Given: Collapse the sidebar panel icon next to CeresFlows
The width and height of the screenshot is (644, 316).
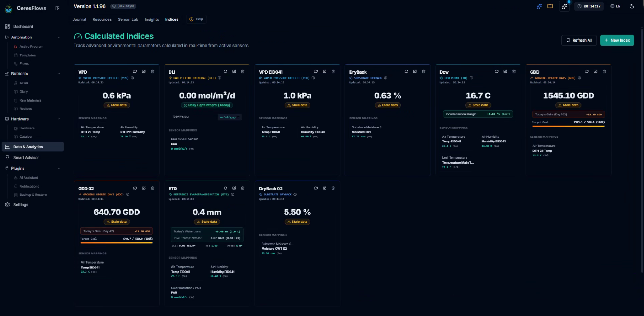Looking at the screenshot, I should (57, 8).
